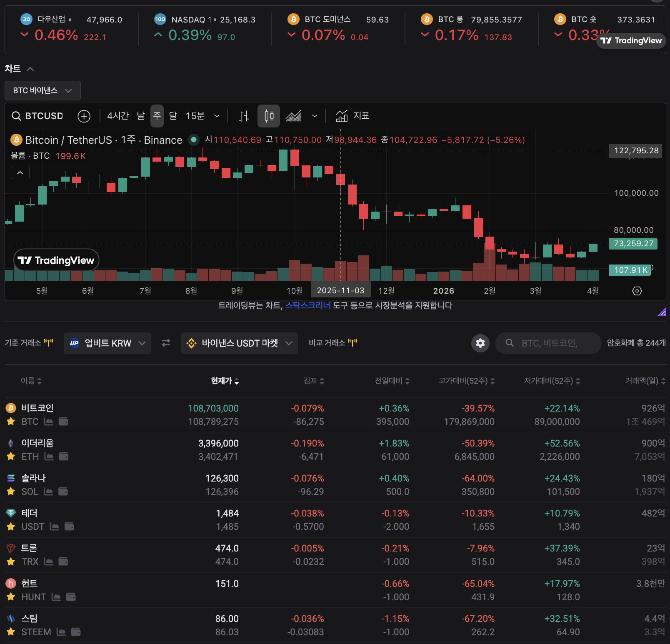Select the 15분 timeframe

tap(195, 116)
